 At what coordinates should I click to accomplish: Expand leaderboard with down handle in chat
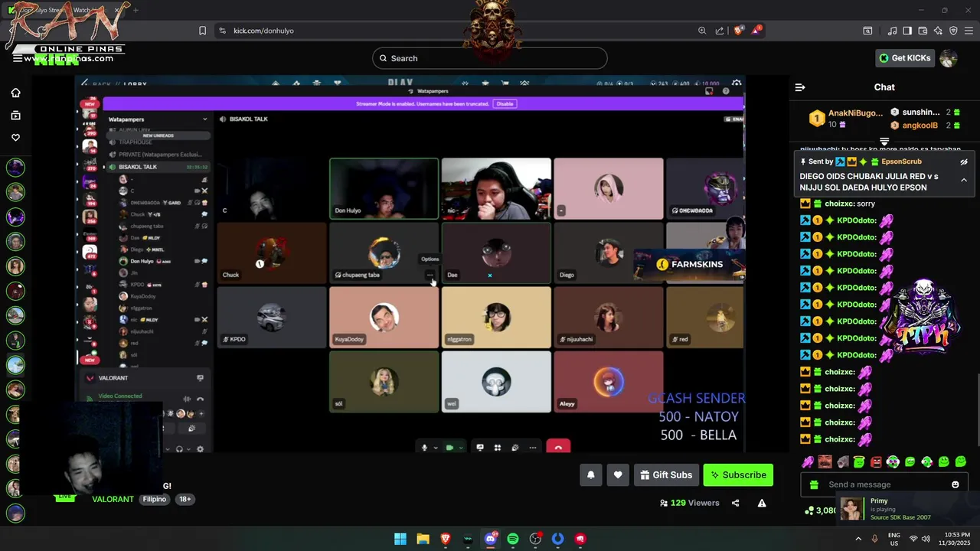pos(884,142)
